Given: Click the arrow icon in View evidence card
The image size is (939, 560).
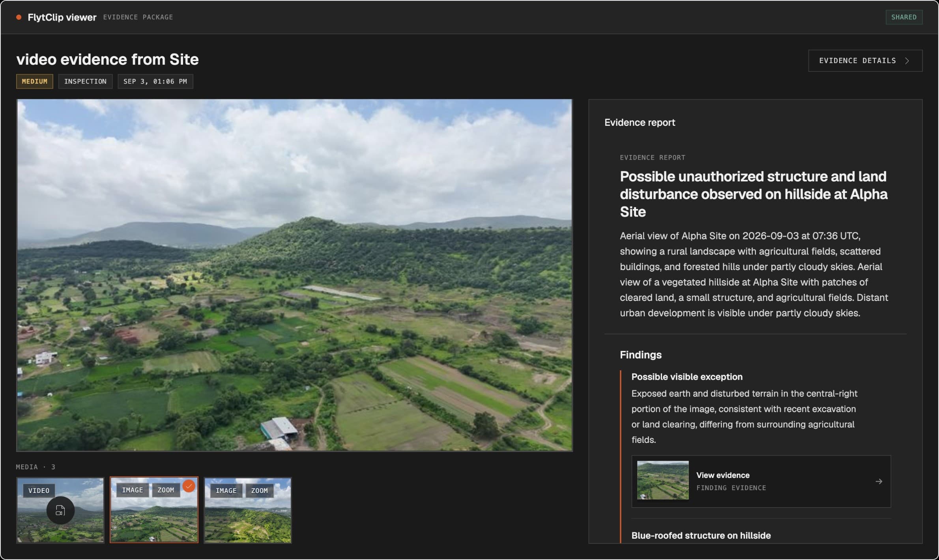Looking at the screenshot, I should pyautogui.click(x=879, y=482).
